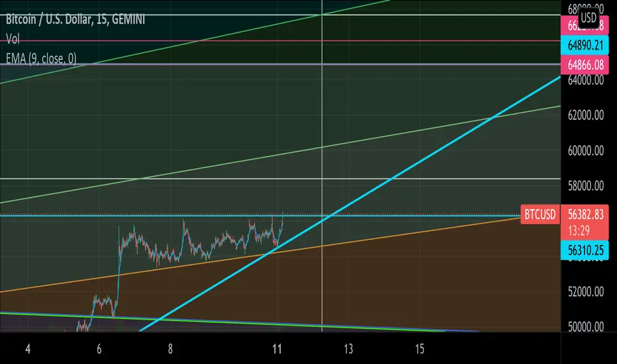Click date 15 on the time axis
Screen dimensions: 617x364
click(x=420, y=349)
